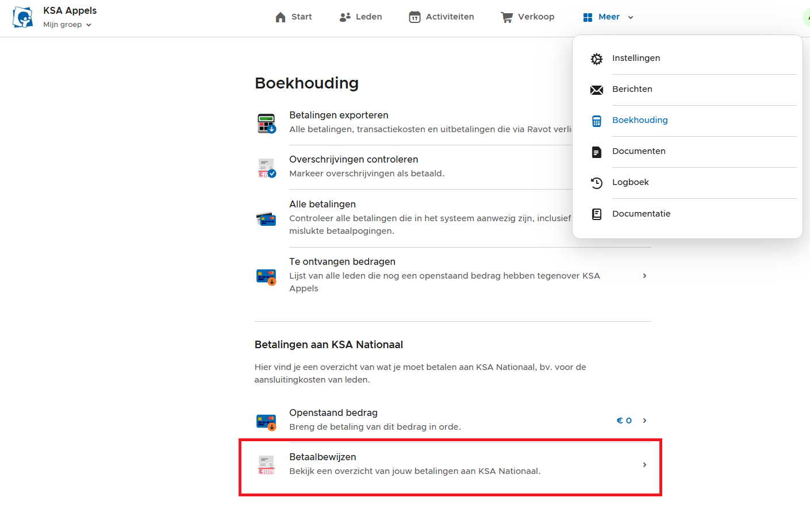Click the Verkoop shopping cart icon
810x532 pixels.
[506, 17]
